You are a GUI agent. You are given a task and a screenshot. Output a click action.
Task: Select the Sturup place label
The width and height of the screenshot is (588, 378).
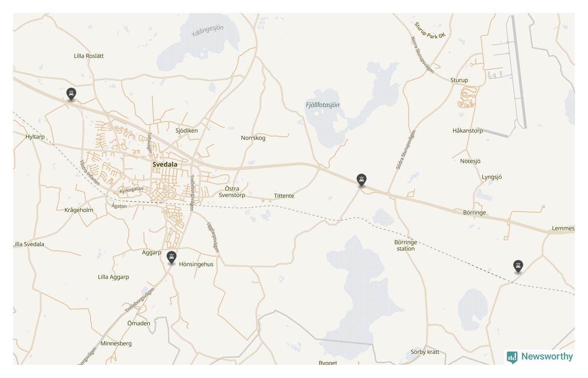459,80
